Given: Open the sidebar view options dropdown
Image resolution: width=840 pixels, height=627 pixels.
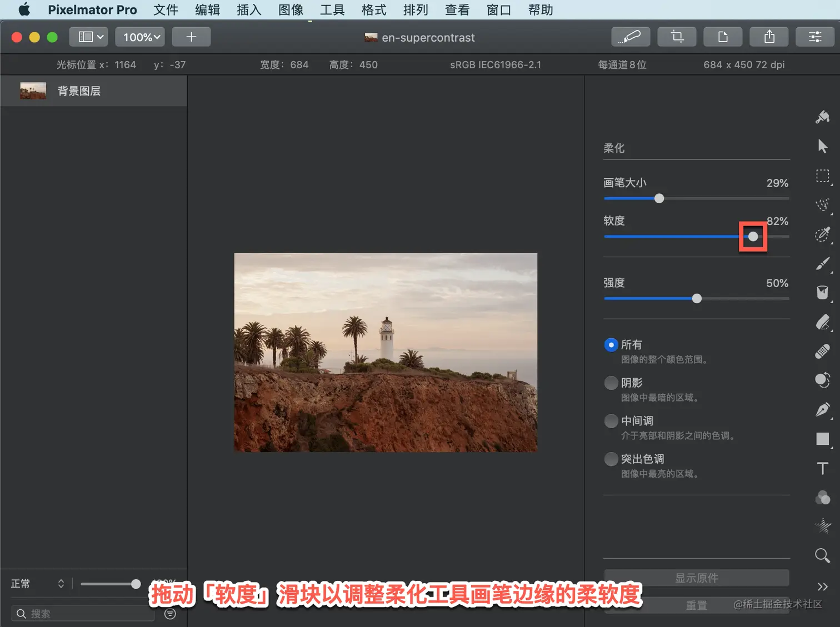Looking at the screenshot, I should pos(90,37).
